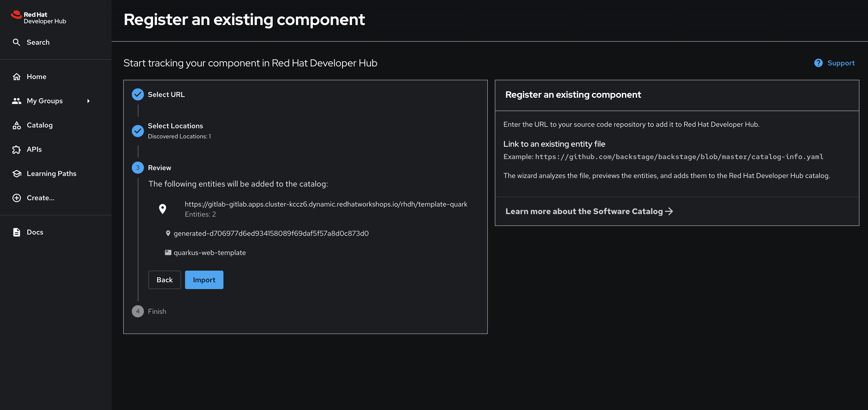Click the Learning Paths graduation cap icon

pyautogui.click(x=16, y=173)
